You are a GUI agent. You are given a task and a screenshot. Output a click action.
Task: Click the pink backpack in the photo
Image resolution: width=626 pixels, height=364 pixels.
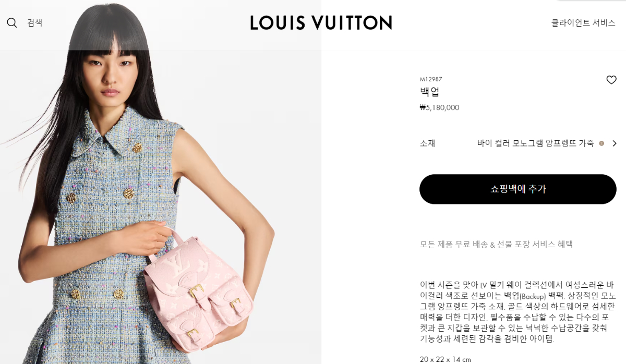coord(198,293)
